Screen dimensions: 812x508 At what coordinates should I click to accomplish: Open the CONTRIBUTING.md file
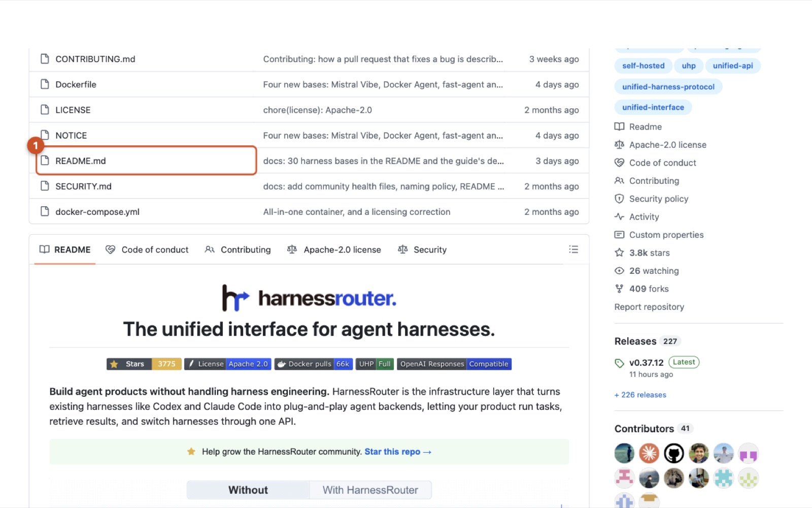(95, 59)
